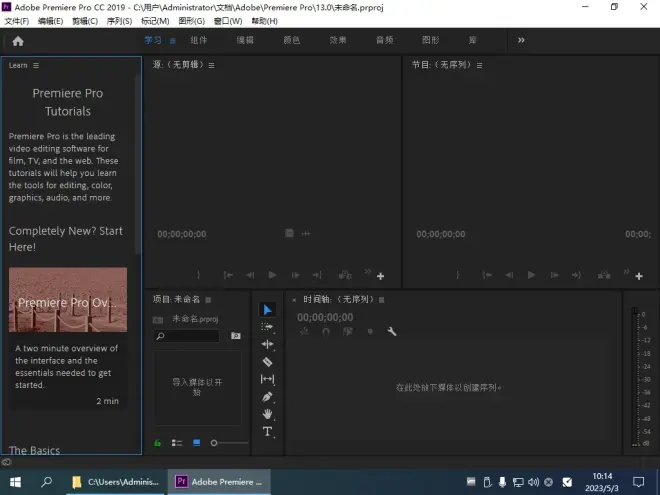Click Lift button in Program monitor

point(604,275)
